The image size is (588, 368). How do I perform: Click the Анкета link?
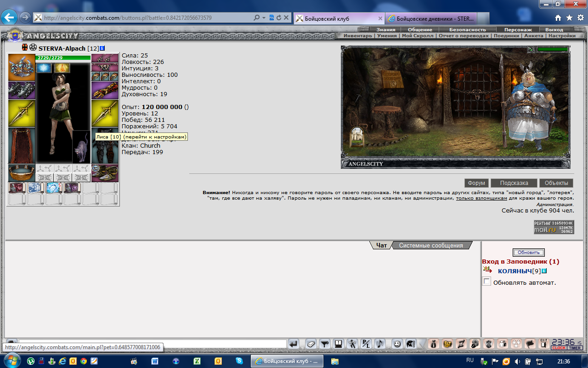point(534,35)
